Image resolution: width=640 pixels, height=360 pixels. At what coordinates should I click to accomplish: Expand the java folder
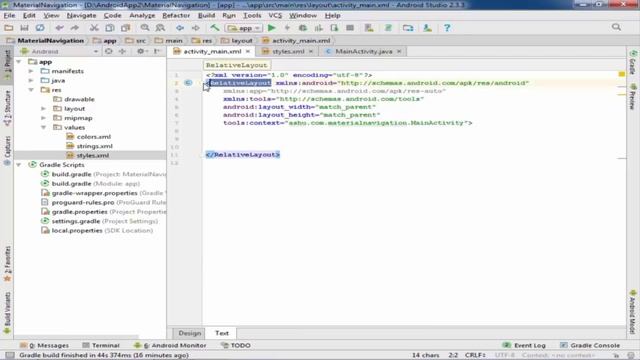pyautogui.click(x=31, y=80)
